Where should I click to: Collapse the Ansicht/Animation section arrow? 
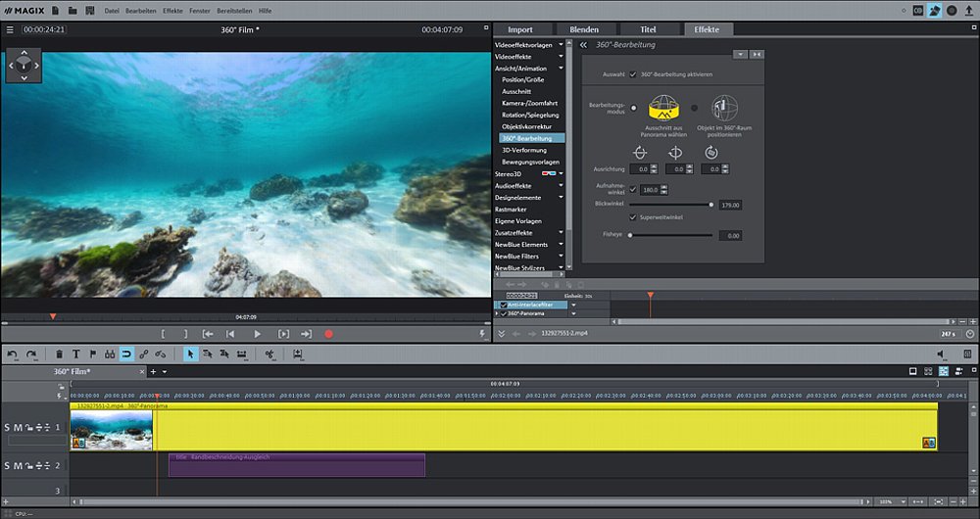(x=562, y=69)
